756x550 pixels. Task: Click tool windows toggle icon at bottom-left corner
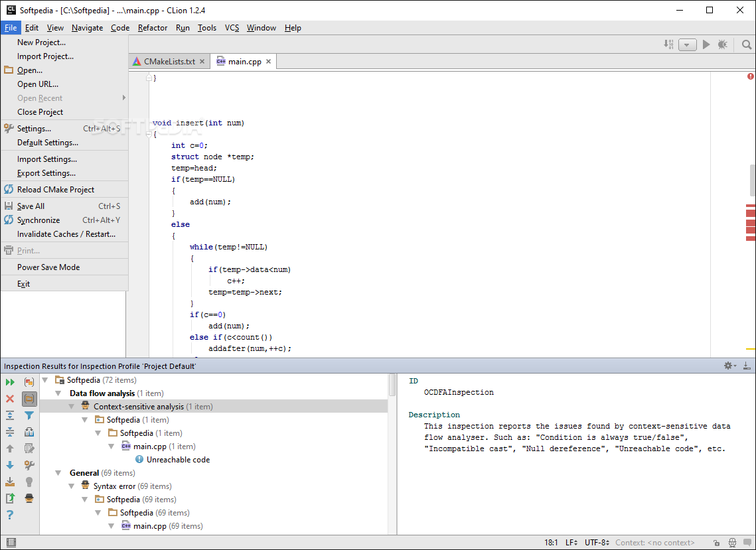10,543
